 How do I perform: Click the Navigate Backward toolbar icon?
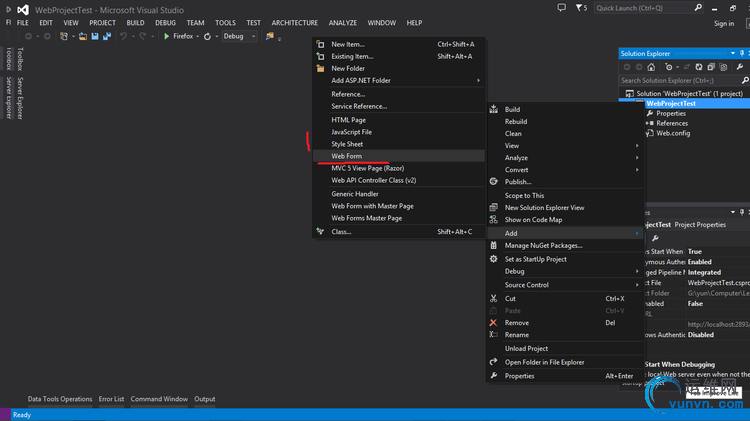28,36
